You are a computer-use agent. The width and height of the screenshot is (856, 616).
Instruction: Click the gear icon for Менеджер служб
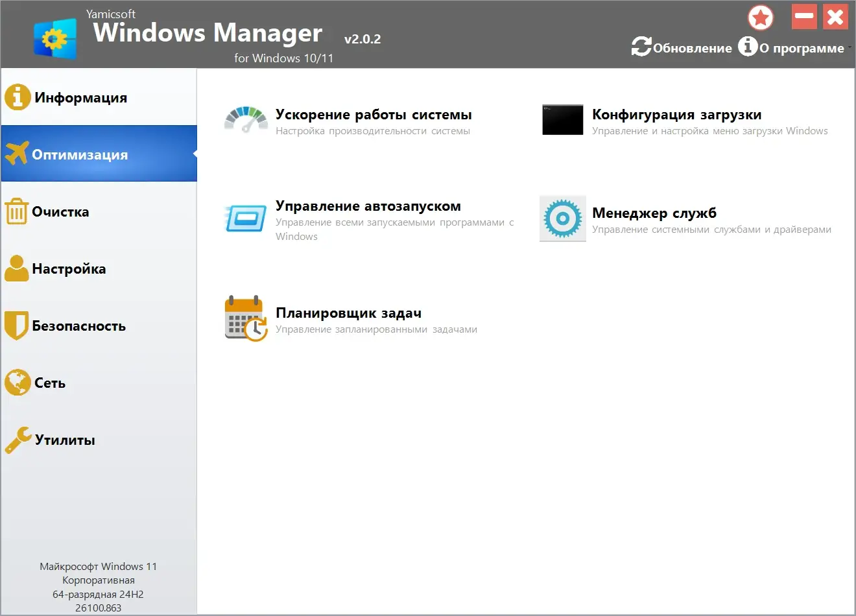[562, 219]
